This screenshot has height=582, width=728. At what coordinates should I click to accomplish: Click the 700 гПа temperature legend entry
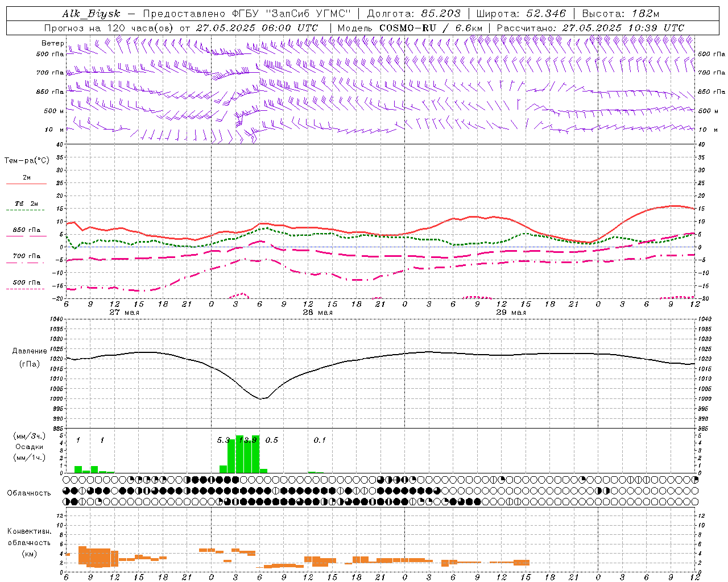pos(27,256)
